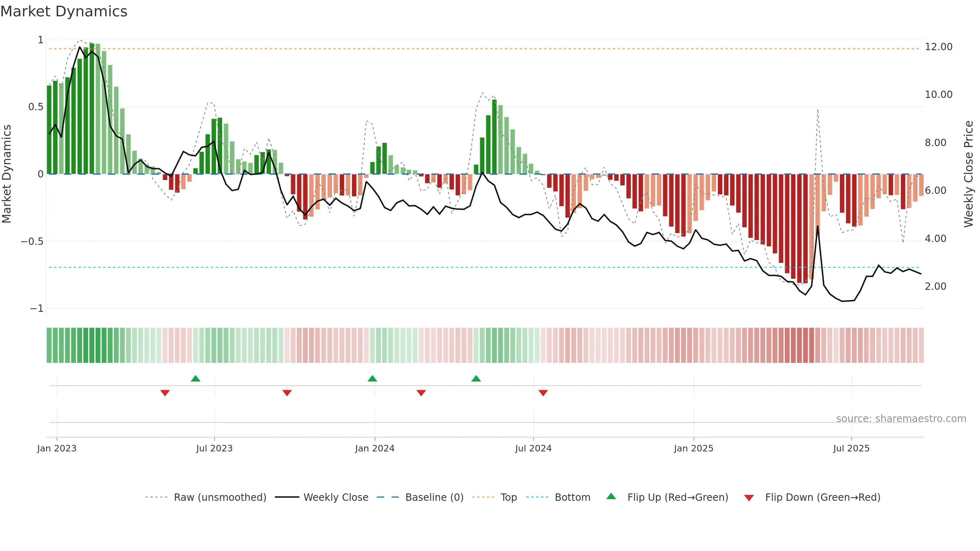Viewport: 980px width, 551px height.
Task: Click the red flip-down marker after Jan 2024
Action: coord(421,393)
